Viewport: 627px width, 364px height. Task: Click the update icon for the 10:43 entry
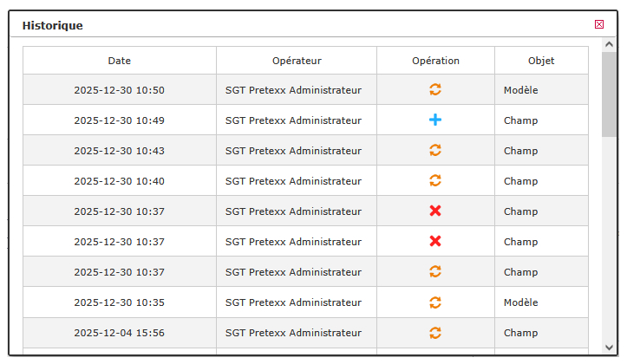click(x=435, y=150)
